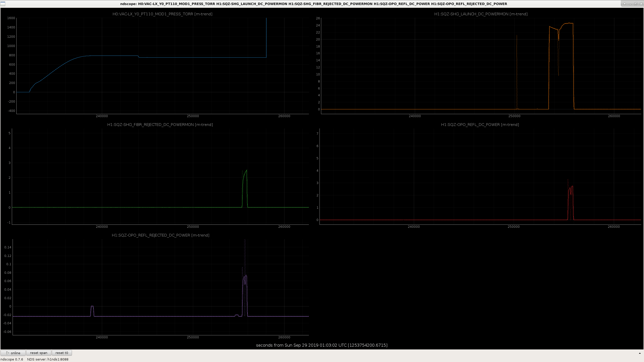
Task: Expand the bottom control panel arrow
Action: (640, 353)
